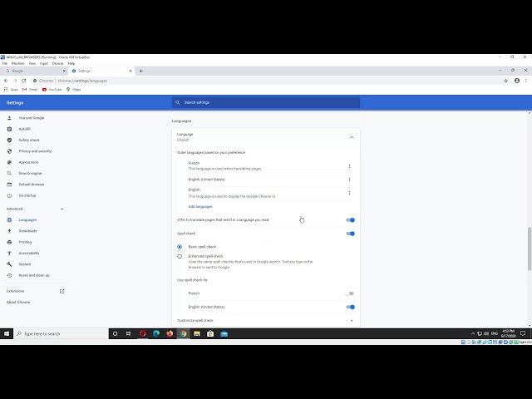Expand Customize spell check arrow
This screenshot has height=399, width=532.
tap(352, 321)
